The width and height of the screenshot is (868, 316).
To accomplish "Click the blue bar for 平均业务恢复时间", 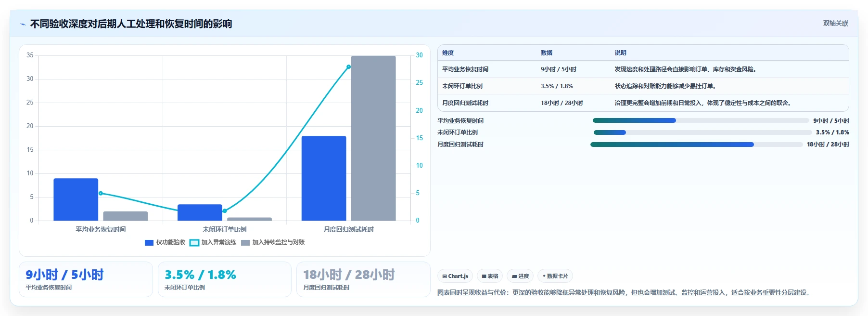I will click(76, 199).
